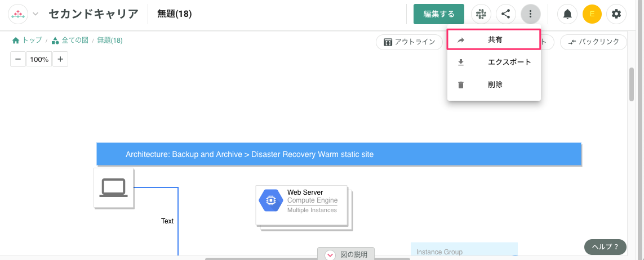Open the yellow user avatar E
The height and width of the screenshot is (260, 644).
pyautogui.click(x=592, y=14)
